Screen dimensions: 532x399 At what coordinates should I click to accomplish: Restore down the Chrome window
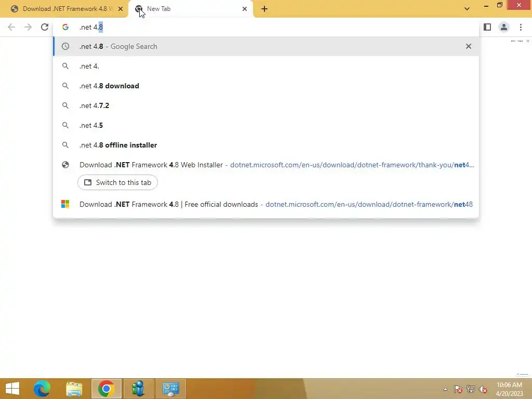pos(500,5)
